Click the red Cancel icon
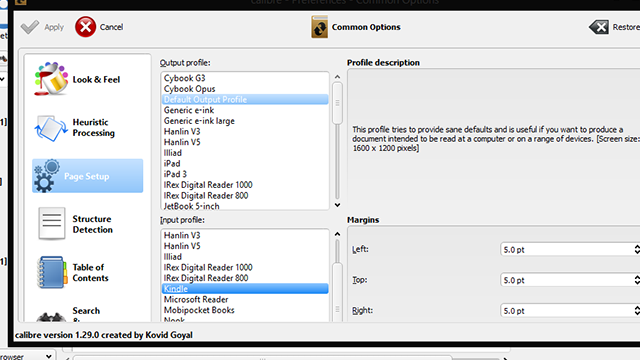640x360 pixels. (x=85, y=27)
